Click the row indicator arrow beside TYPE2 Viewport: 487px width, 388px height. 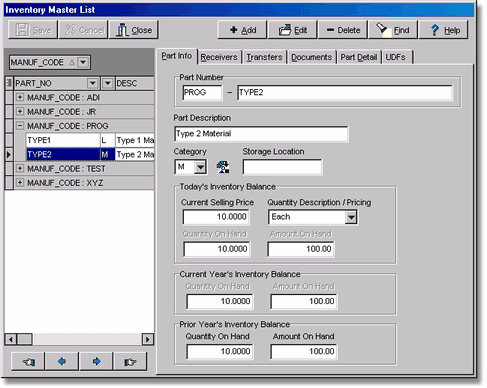coord(9,154)
